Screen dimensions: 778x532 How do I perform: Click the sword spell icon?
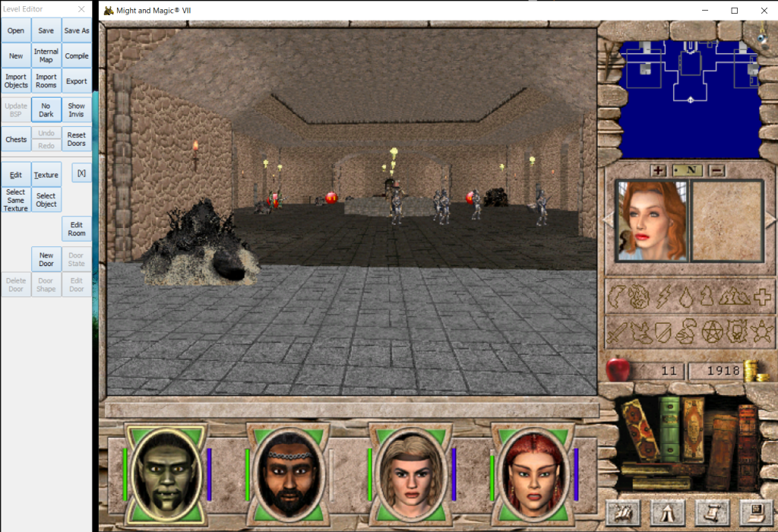pos(617,332)
